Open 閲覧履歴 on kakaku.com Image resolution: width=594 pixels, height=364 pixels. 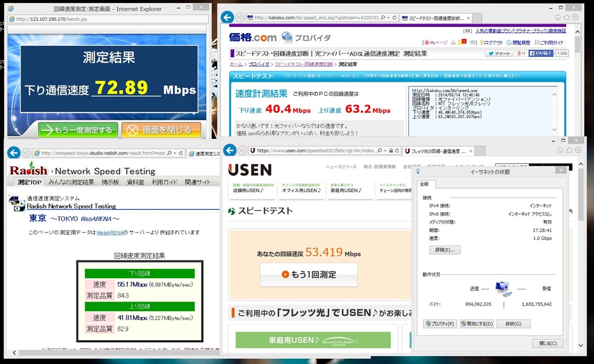tap(519, 43)
